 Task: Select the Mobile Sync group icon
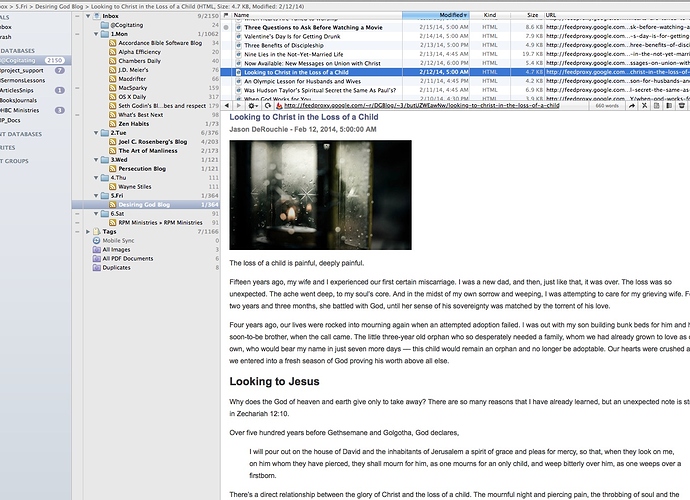[x=96, y=240]
